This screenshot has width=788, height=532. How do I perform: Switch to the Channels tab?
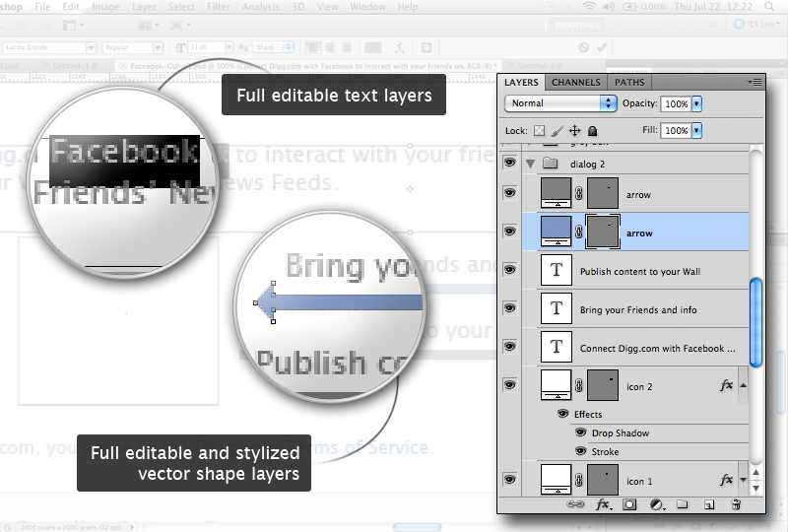point(576,82)
